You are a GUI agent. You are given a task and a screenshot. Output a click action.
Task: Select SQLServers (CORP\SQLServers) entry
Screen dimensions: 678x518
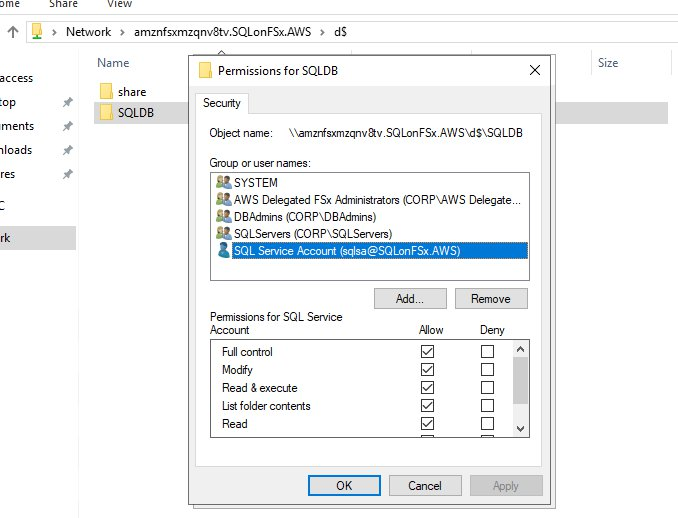point(313,233)
